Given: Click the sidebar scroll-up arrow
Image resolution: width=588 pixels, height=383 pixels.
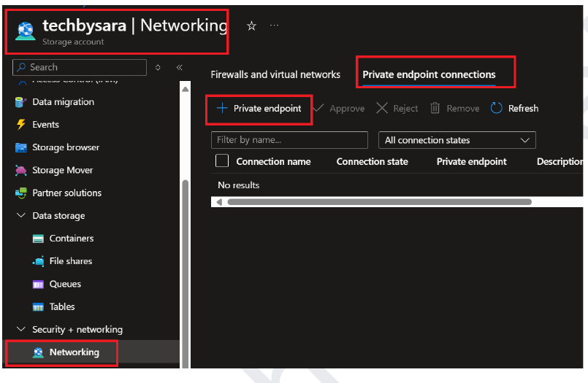Looking at the screenshot, I should pyautogui.click(x=186, y=90).
